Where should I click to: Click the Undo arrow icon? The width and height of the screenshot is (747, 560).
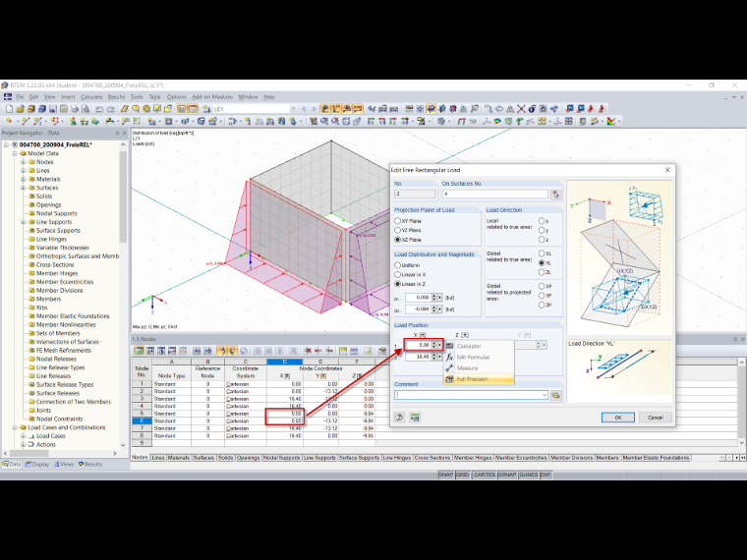[99, 109]
